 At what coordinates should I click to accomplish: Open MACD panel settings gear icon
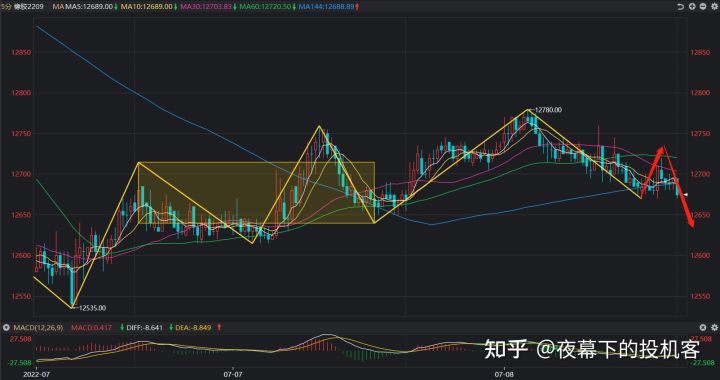point(714,328)
